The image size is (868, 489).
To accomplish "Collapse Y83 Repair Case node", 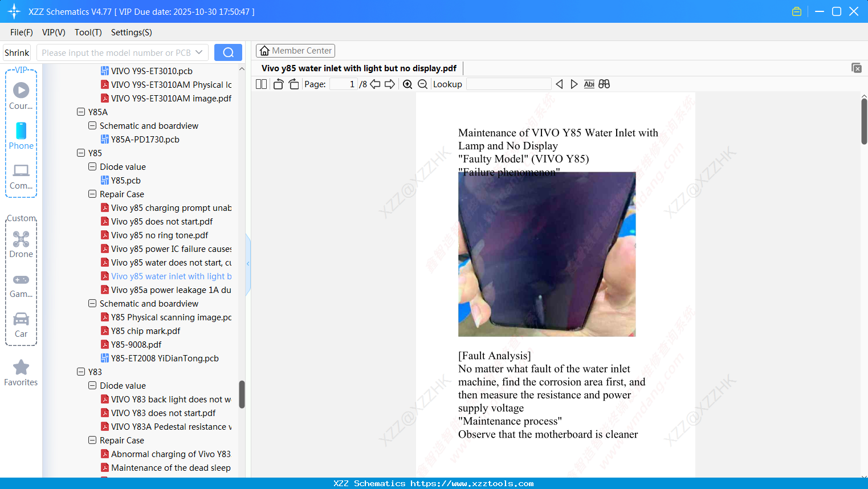I will coord(92,440).
